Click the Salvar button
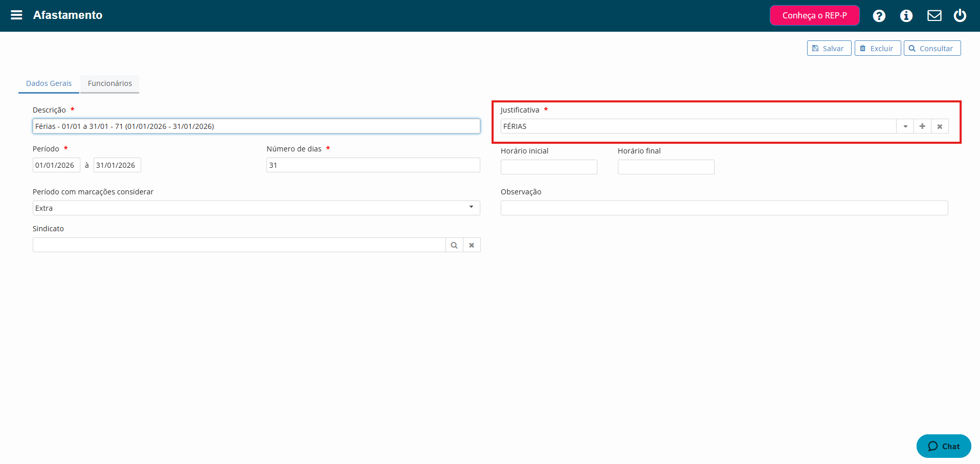The width and height of the screenshot is (980, 464). click(829, 48)
